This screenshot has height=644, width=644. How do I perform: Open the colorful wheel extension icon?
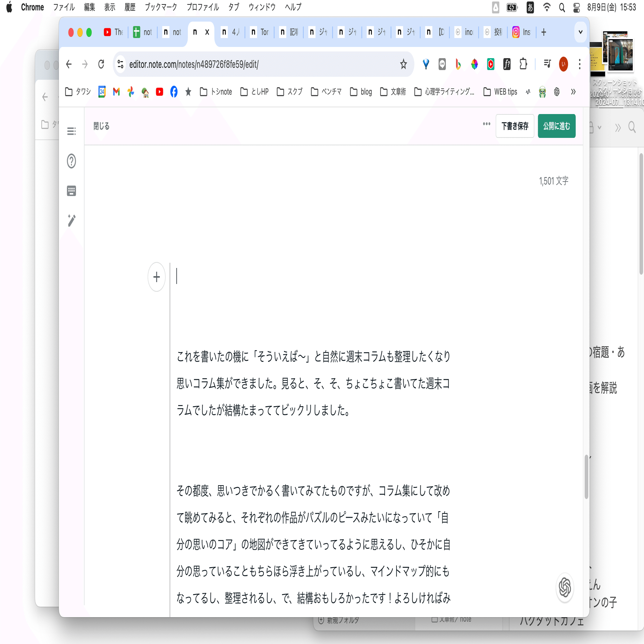[x=474, y=64]
